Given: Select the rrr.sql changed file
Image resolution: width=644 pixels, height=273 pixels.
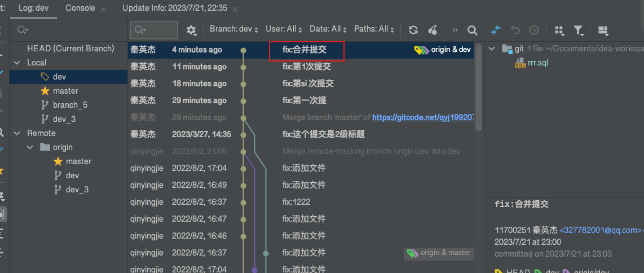Looking at the screenshot, I should (x=537, y=63).
